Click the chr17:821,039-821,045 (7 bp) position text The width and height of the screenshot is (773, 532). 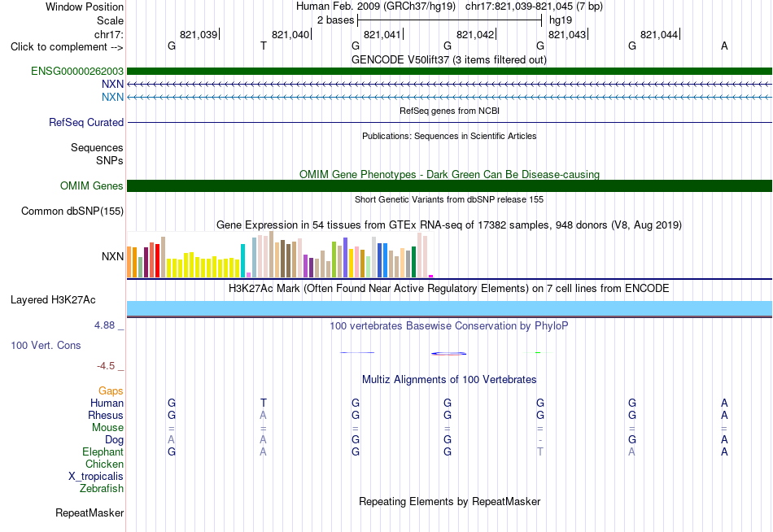pos(534,7)
